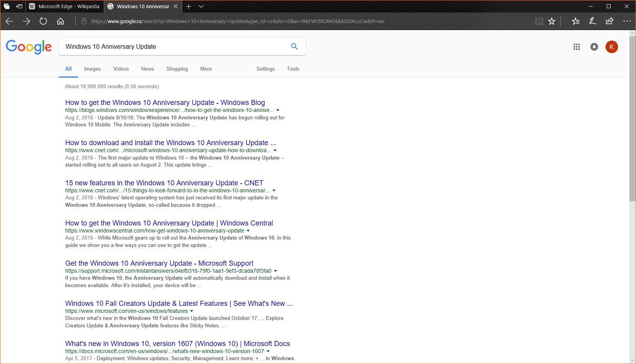
Task: Open Microsoft Docs version 1607 result
Action: [178, 344]
